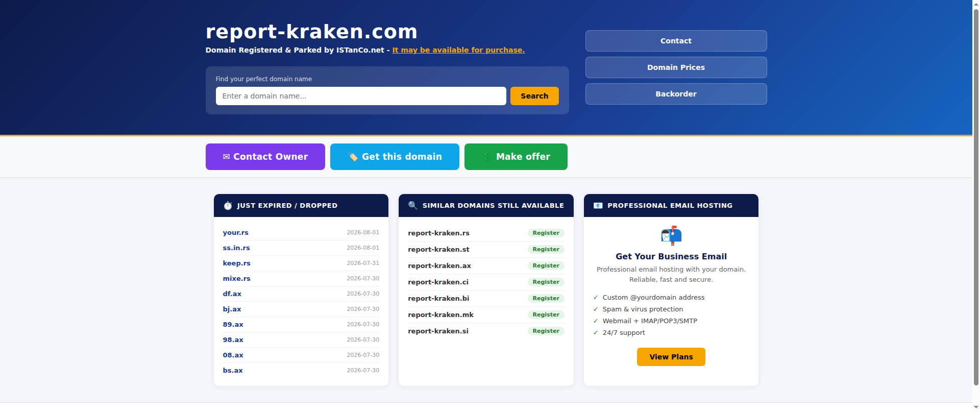The width and height of the screenshot is (980, 412).
Task: Click the Get this domain button
Action: tap(395, 157)
